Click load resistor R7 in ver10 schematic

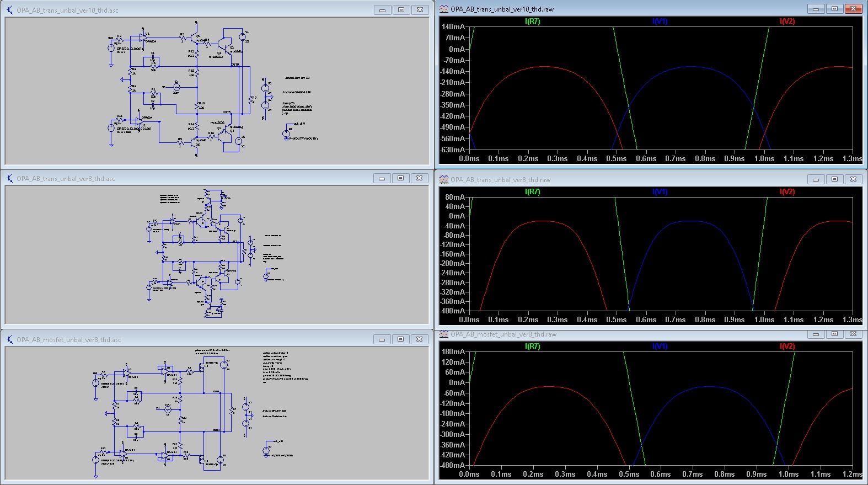(x=250, y=100)
